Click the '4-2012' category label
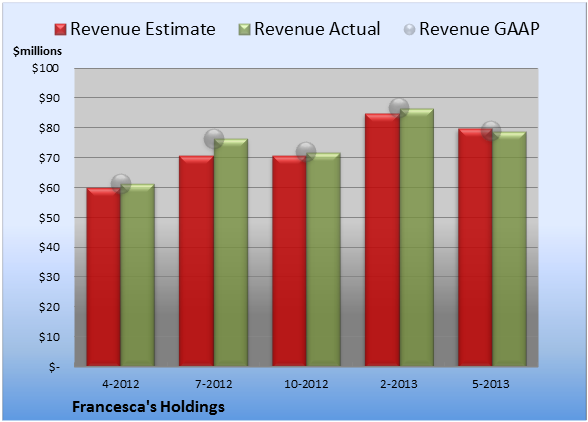 [x=121, y=384]
